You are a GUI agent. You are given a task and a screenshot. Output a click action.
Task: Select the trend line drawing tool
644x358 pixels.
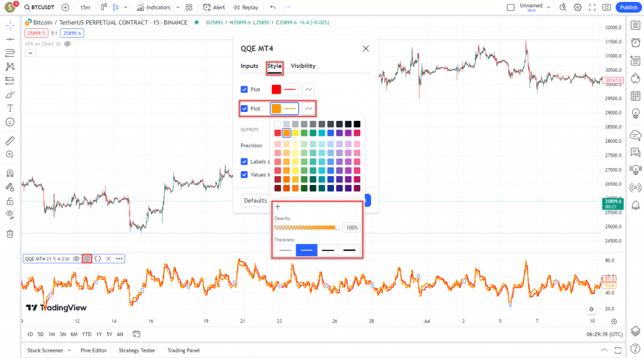tap(10, 40)
